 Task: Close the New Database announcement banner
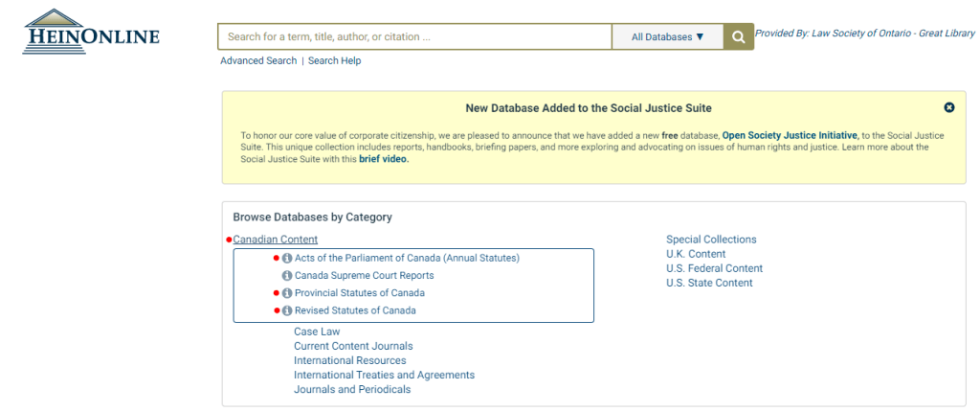click(x=948, y=108)
